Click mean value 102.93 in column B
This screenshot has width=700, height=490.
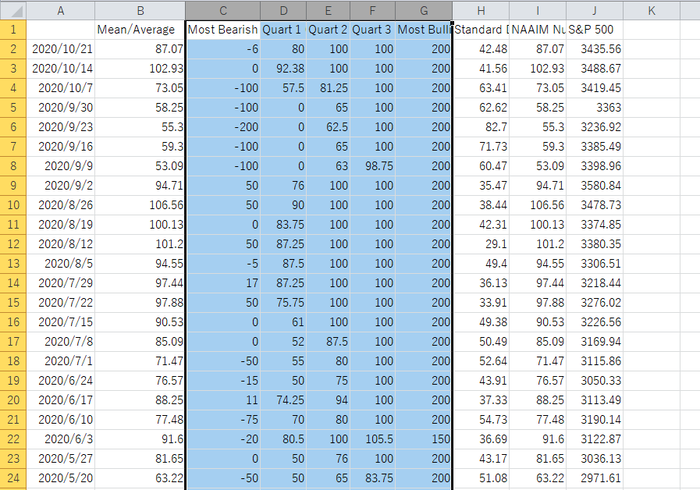click(x=140, y=68)
